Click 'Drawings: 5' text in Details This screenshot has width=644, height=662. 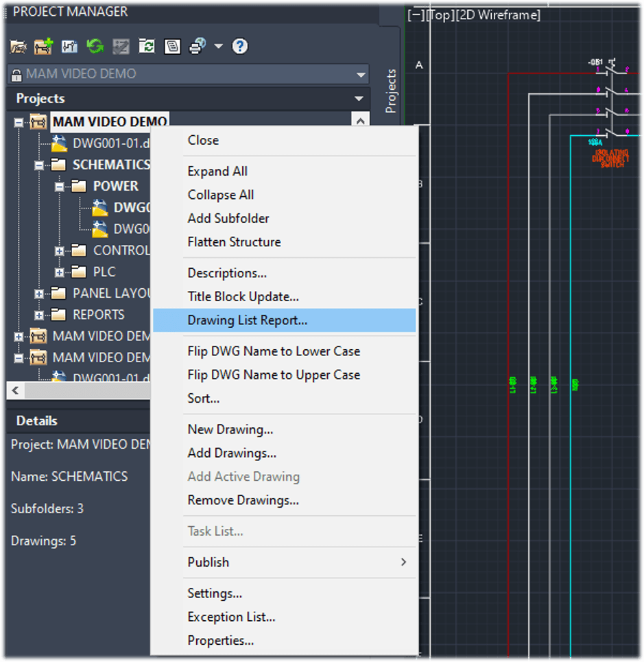43,541
